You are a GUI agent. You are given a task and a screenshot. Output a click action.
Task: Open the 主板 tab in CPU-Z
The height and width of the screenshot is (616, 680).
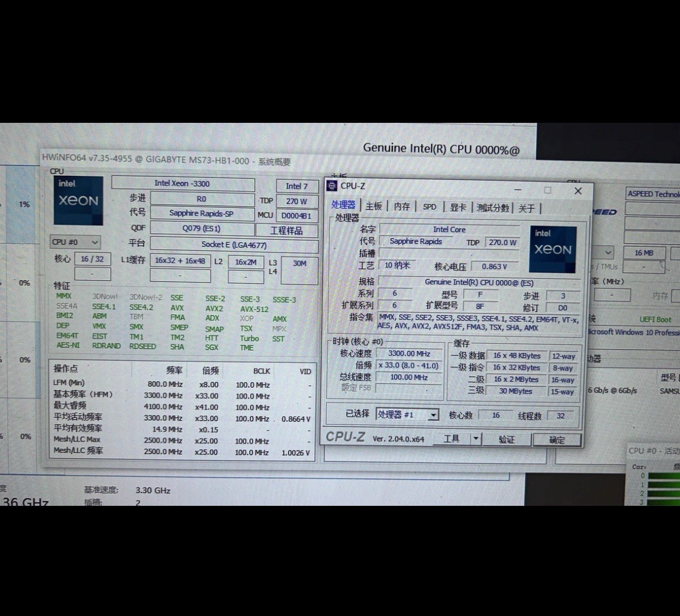373,206
